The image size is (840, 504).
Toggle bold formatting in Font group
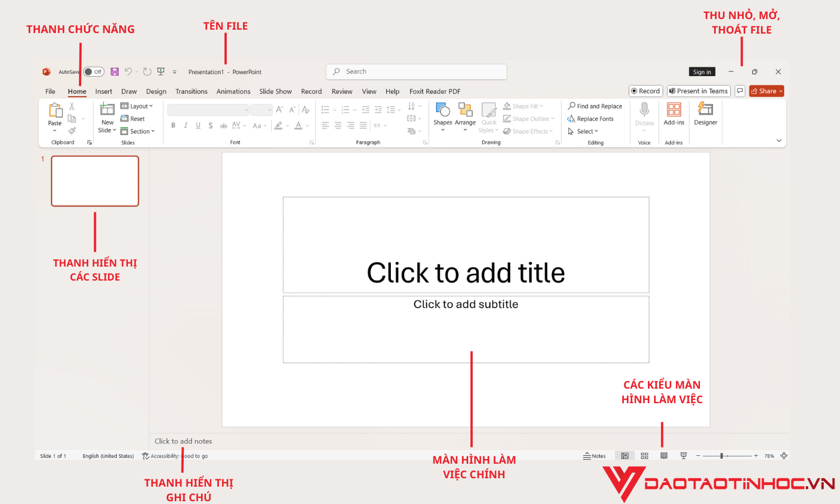[172, 125]
